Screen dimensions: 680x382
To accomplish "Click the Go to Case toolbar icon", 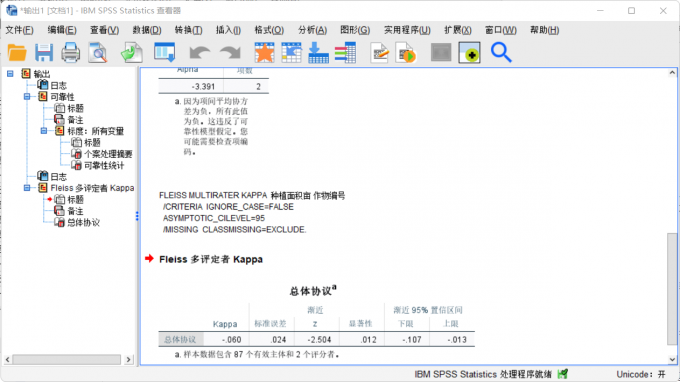I will click(x=291, y=52).
